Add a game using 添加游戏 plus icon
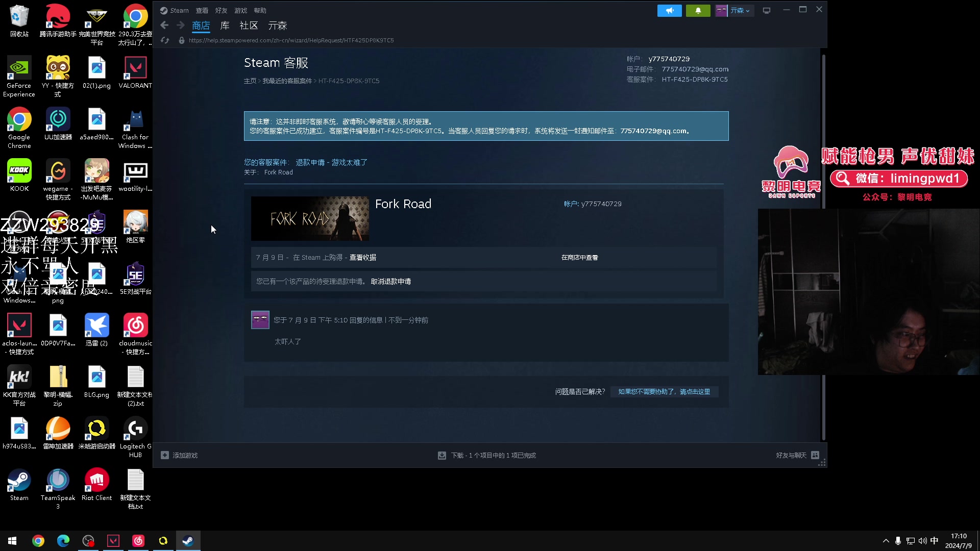Image resolution: width=980 pixels, height=551 pixels. click(x=164, y=455)
